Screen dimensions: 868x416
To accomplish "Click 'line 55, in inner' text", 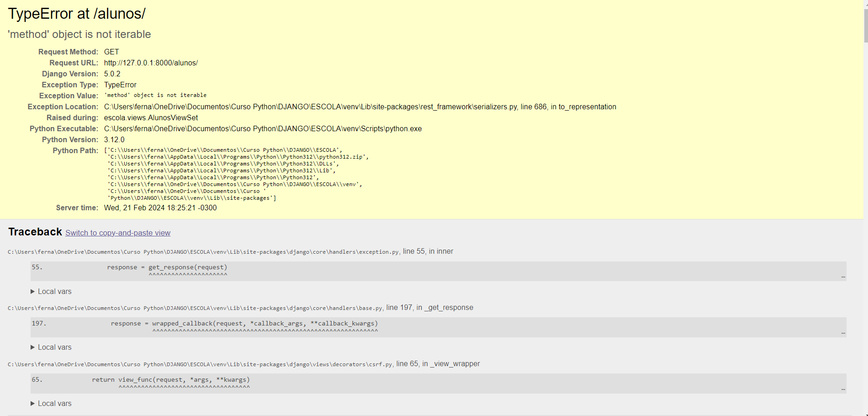I will 428,251.
